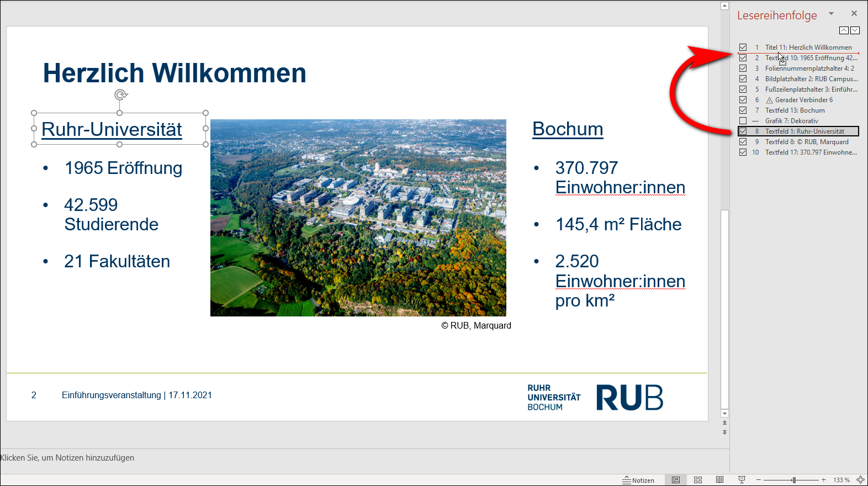Screen dimensions: 868x486
Task: Click slide footer 'Einführungsveranstaltung | 17.11.2021'
Action: click(137, 395)
